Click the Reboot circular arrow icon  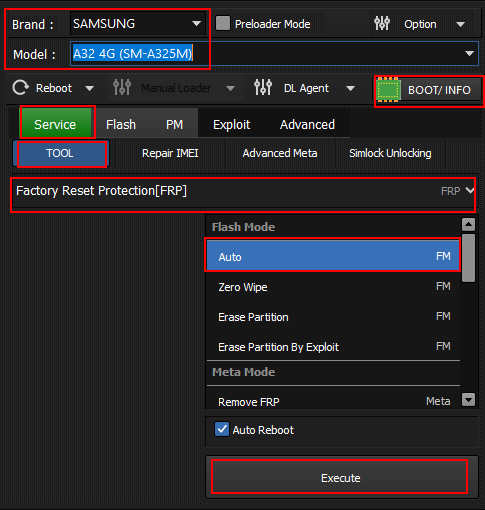click(21, 88)
